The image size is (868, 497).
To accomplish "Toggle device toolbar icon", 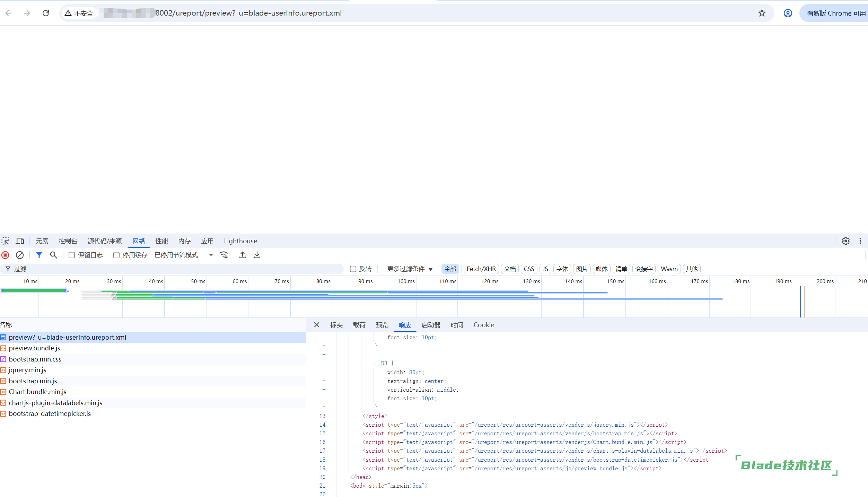I will coord(20,241).
